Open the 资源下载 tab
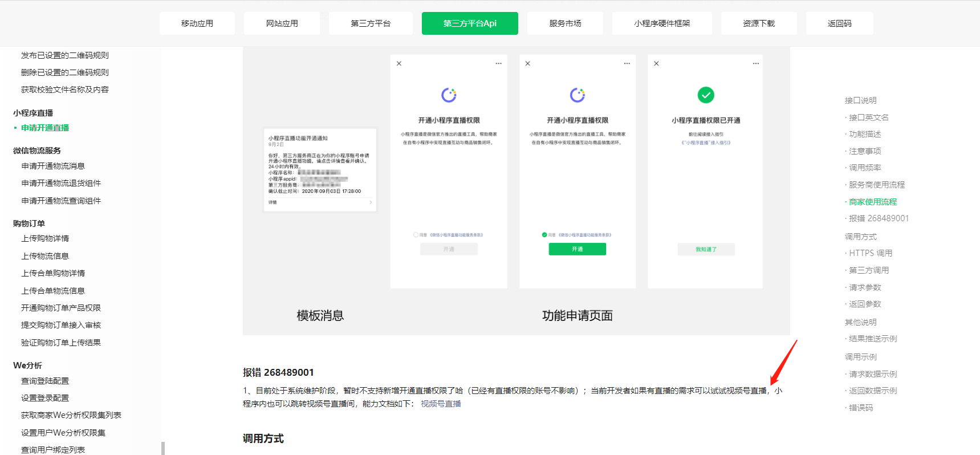Viewport: 980px width, 455px height. (x=759, y=23)
